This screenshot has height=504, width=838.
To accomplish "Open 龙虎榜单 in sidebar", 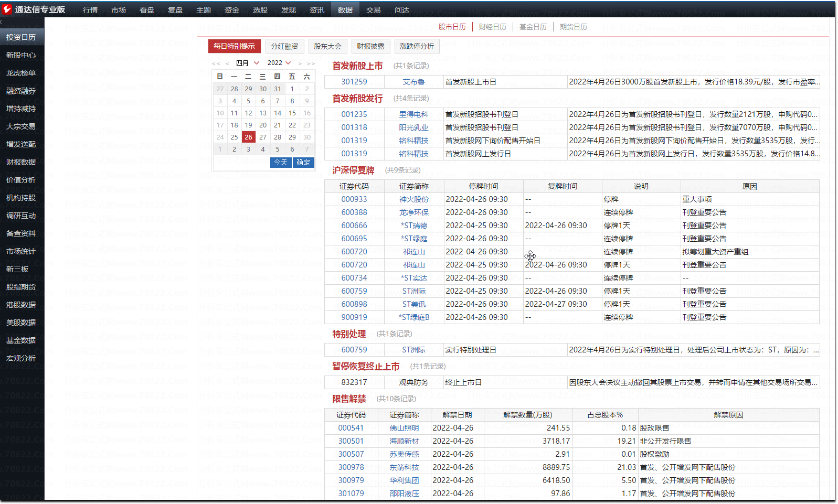I will click(x=22, y=73).
